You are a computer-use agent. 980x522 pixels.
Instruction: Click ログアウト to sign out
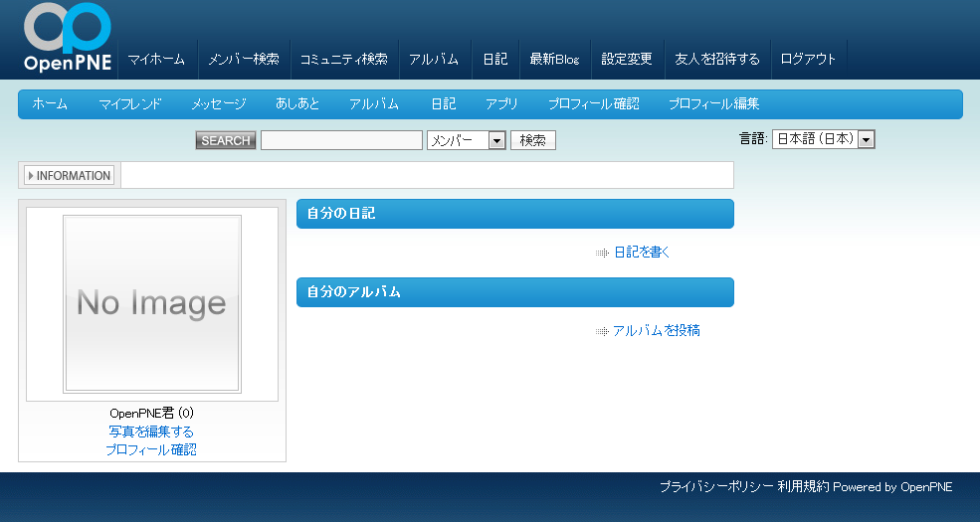[x=808, y=60]
